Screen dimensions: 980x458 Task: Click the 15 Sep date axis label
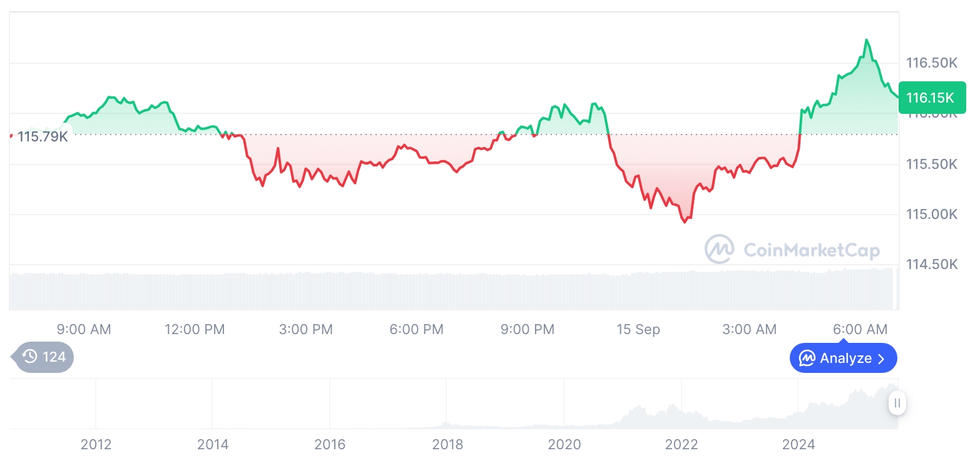pos(638,329)
